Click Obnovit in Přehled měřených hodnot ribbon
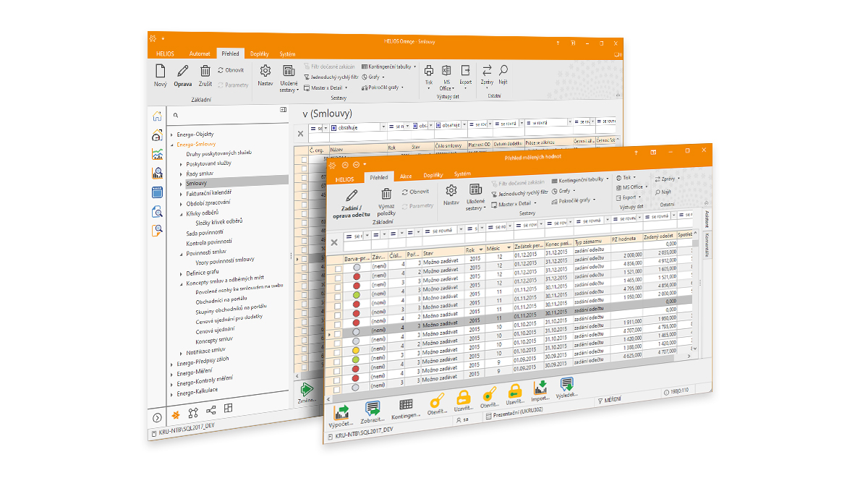The width and height of the screenshot is (868, 478). point(415,192)
